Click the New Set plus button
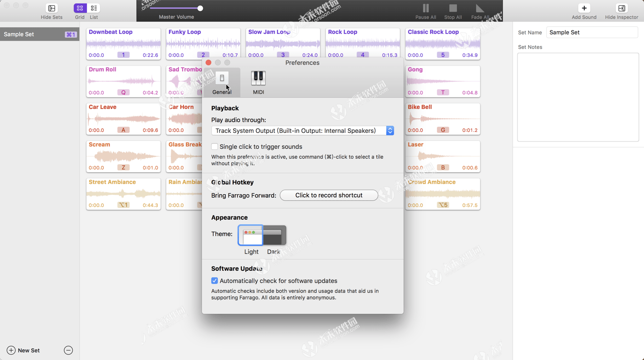This screenshot has height=360, width=644. pos(11,350)
